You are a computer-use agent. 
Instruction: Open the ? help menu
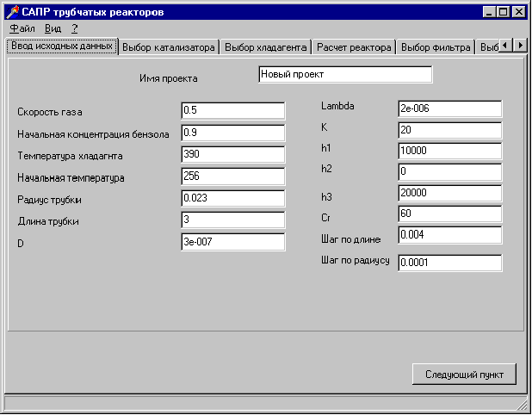75,28
